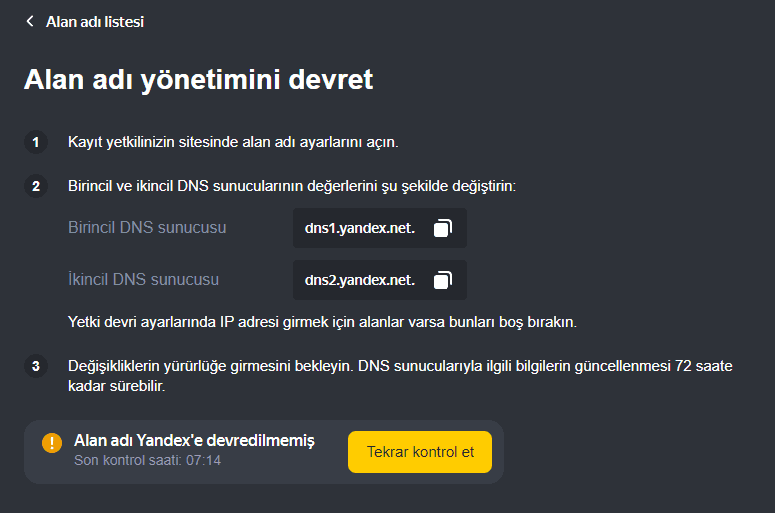Viewport: 775px width, 513px height.
Task: Click the orange warning exclamation icon
Action: point(52,442)
